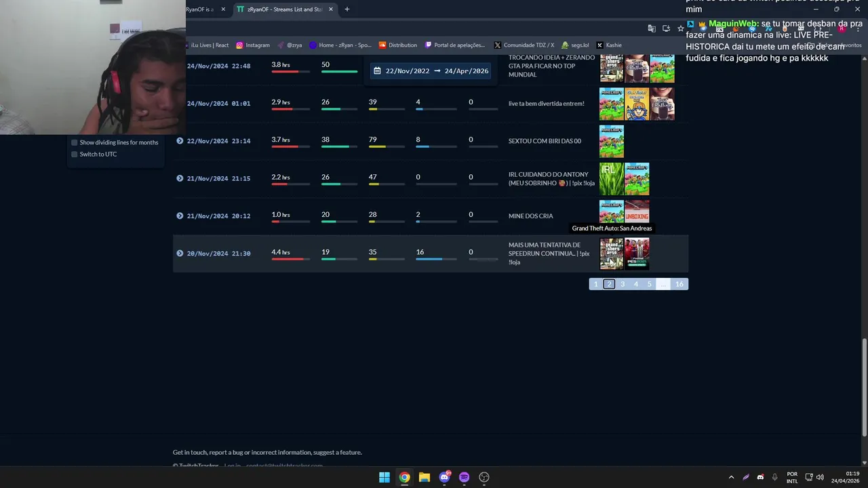Click the green bar under 38 viewers
The height and width of the screenshot is (488, 868).
[x=335, y=146]
